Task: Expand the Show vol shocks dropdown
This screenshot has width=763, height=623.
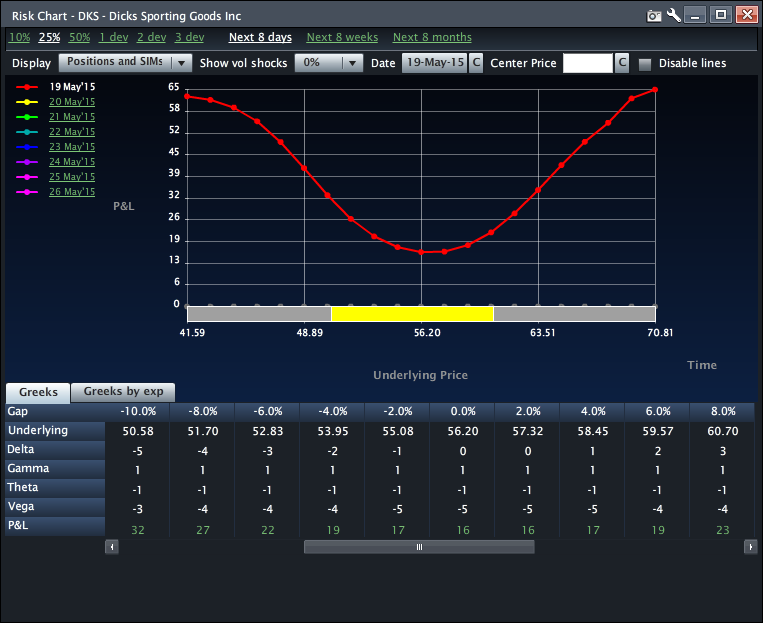Action: tap(331, 63)
